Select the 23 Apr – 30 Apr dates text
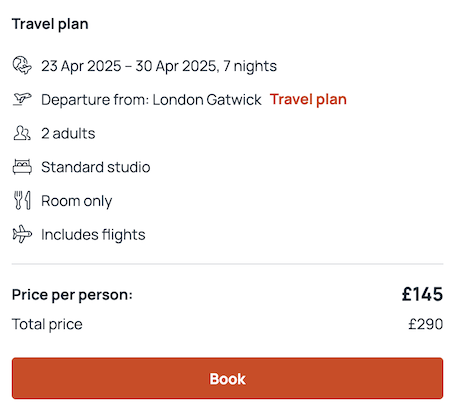 [159, 66]
